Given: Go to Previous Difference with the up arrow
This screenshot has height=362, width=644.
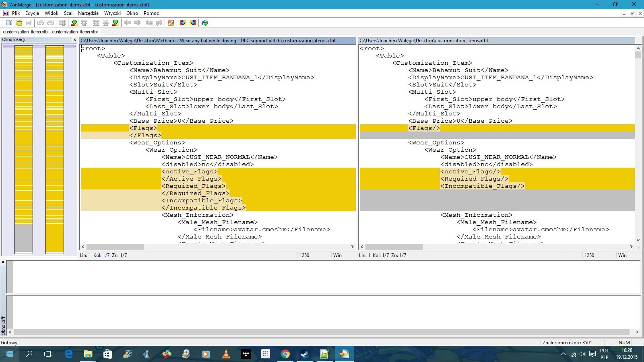Looking at the screenshot, I should click(84, 23).
